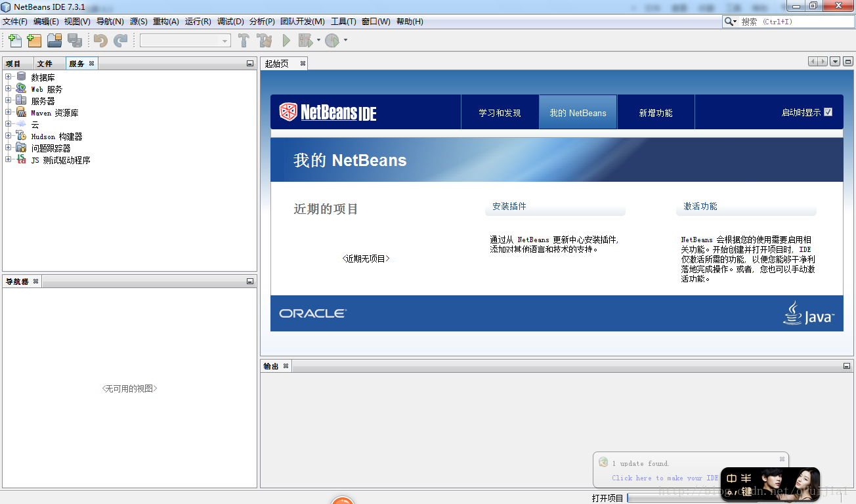Expand the JS 测试驱动程序 tree node

9,159
